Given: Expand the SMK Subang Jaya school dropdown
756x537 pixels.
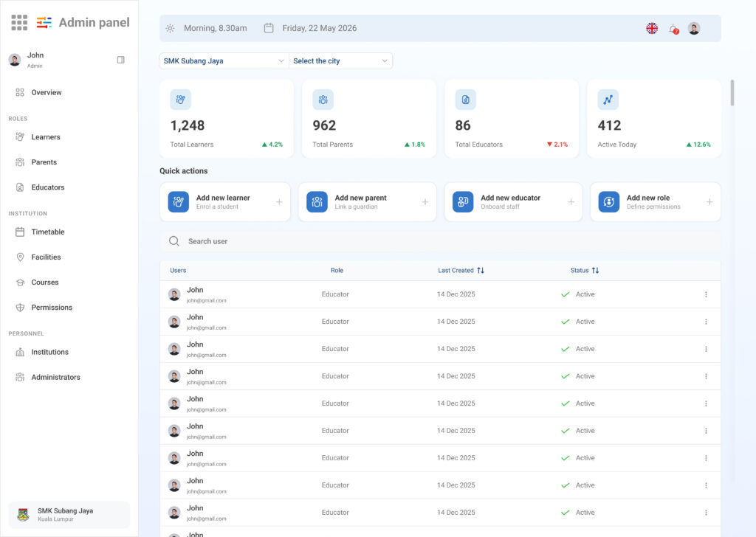Looking at the screenshot, I should coord(224,61).
